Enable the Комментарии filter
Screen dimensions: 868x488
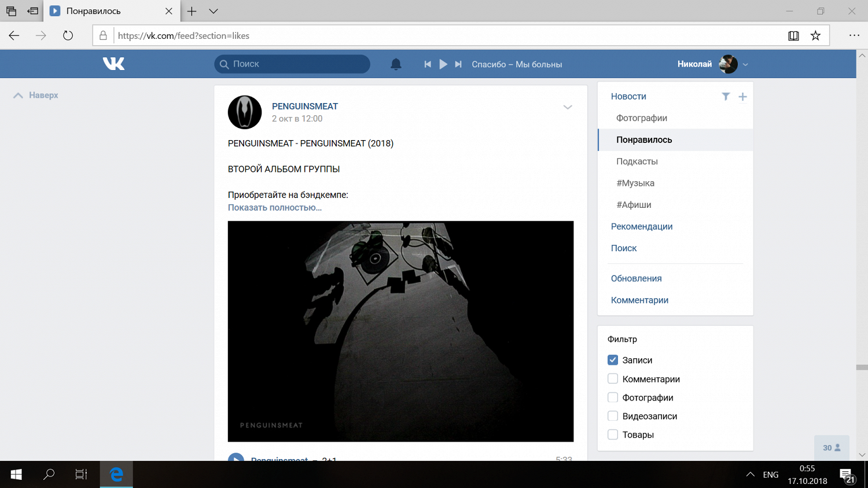pyautogui.click(x=613, y=379)
